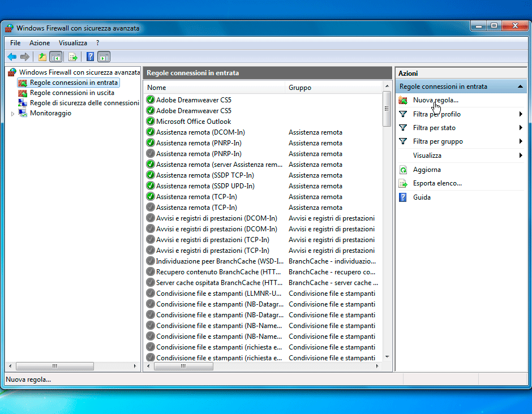Viewport: 532px width, 414px height.
Task: Click gray status icon of Individuazione peer BranchCache
Action: tap(151, 261)
